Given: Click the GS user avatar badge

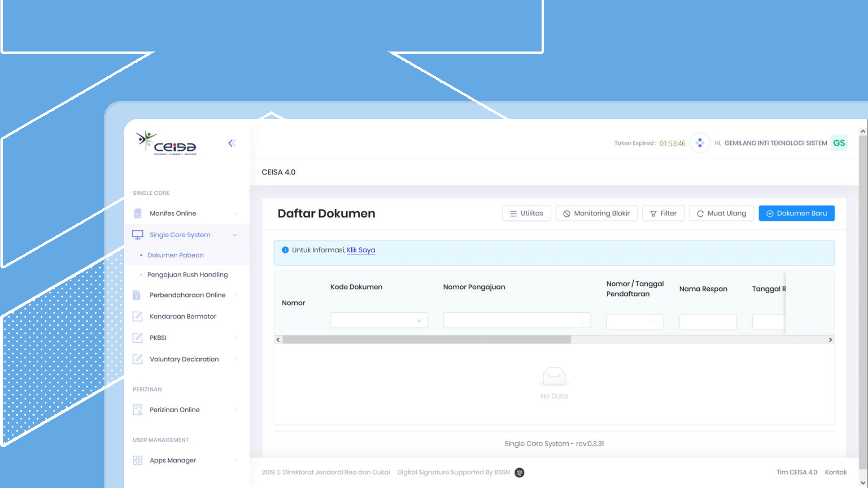Looking at the screenshot, I should [x=839, y=143].
